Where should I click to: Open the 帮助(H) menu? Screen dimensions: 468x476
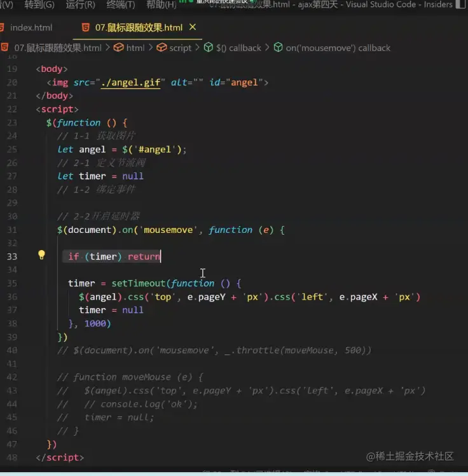tap(162, 4)
